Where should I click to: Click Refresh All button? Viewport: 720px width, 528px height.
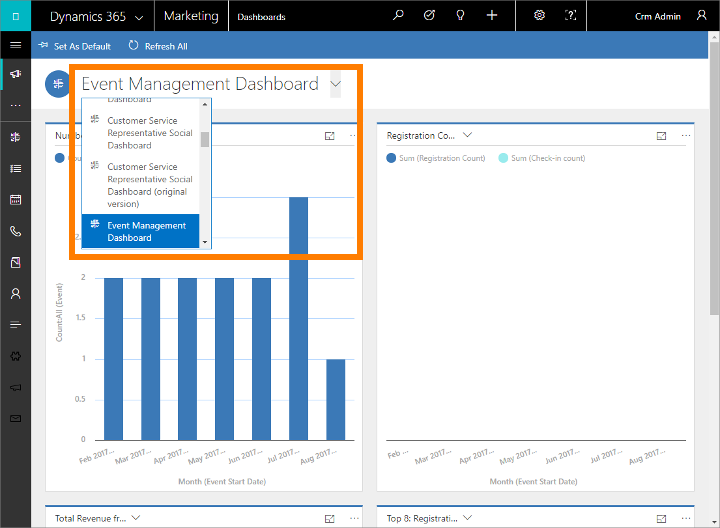pos(158,46)
